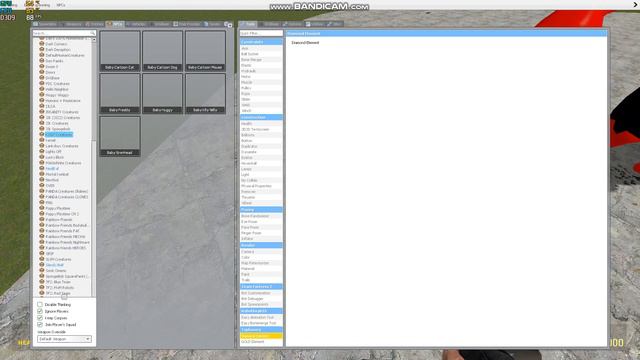The width and height of the screenshot is (640, 360).
Task: Spawn the Baby Cartoon Cat NPC
Action: 120,51
